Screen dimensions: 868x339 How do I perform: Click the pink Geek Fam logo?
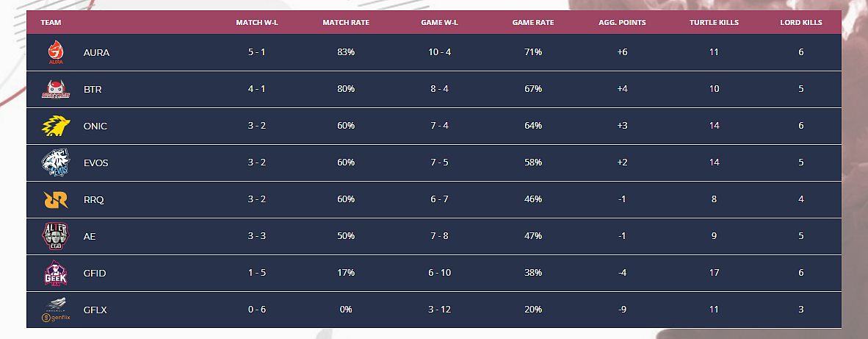coord(56,273)
